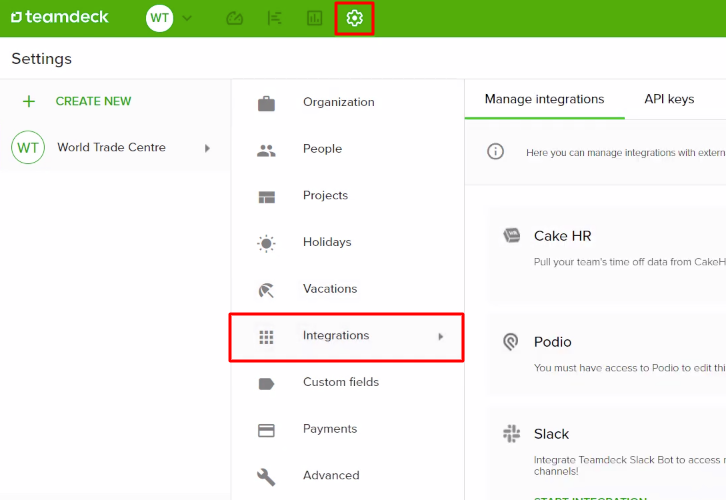Select the World Trade Centre WT avatar
Viewport: 726px width, 500px height.
coord(28,147)
